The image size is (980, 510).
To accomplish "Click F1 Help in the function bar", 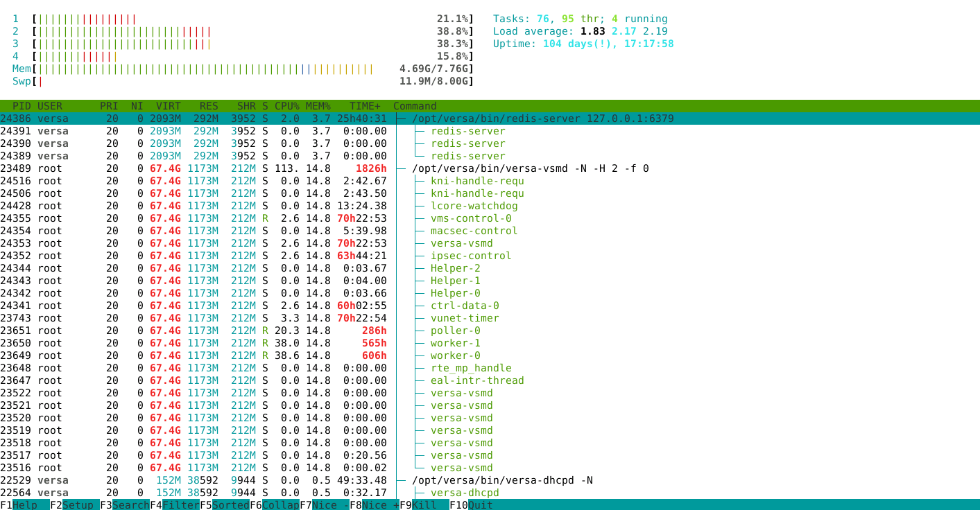I will point(25,504).
